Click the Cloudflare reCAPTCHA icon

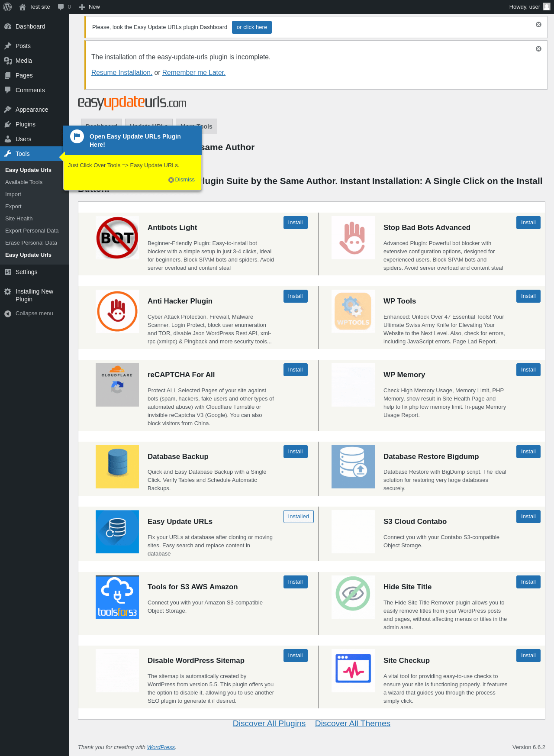[x=117, y=385]
